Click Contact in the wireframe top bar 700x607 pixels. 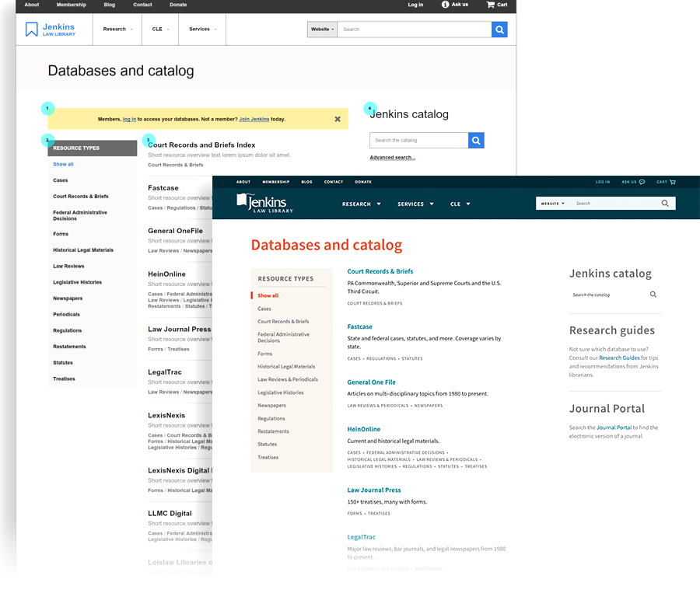tap(142, 5)
